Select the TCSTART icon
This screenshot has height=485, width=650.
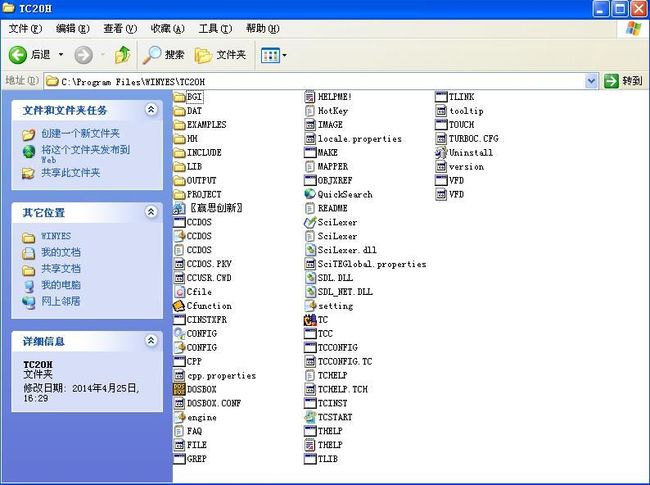pos(310,417)
